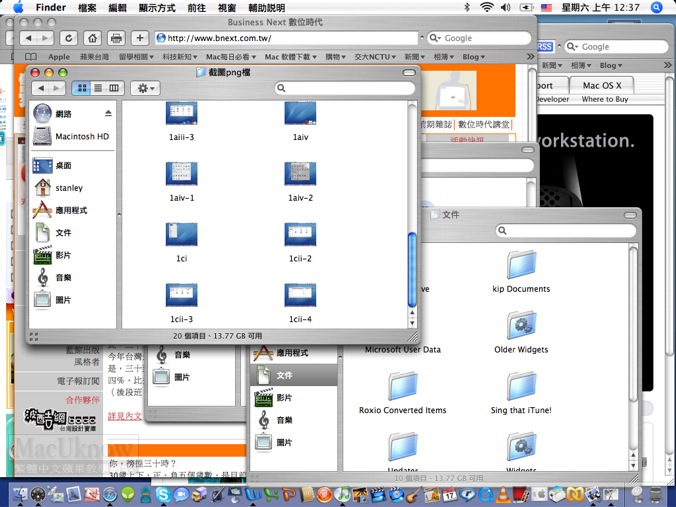Screen dimensions: 676x507
Task: Open iCal from the Dock
Action: pyautogui.click(x=449, y=494)
